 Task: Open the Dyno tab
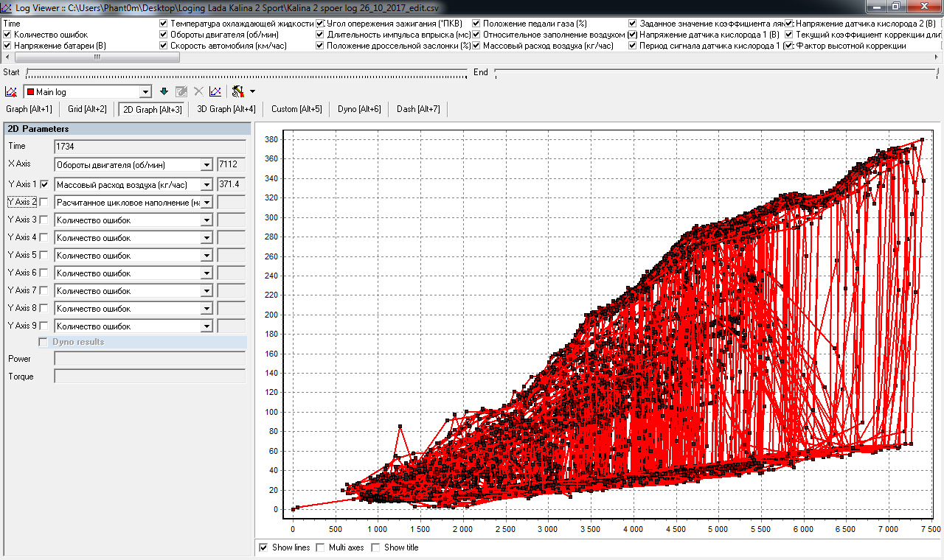pyautogui.click(x=359, y=109)
